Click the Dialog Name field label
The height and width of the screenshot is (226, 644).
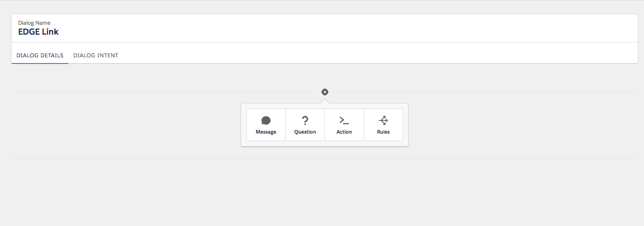(x=34, y=23)
